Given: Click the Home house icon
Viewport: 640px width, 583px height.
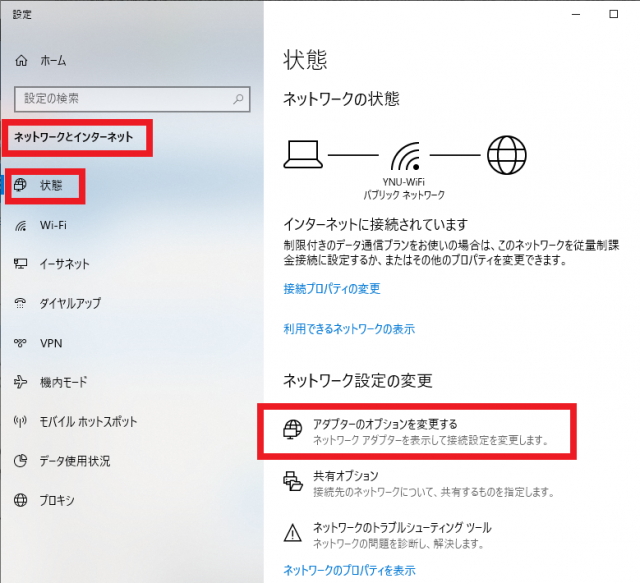Looking at the screenshot, I should tap(21, 61).
